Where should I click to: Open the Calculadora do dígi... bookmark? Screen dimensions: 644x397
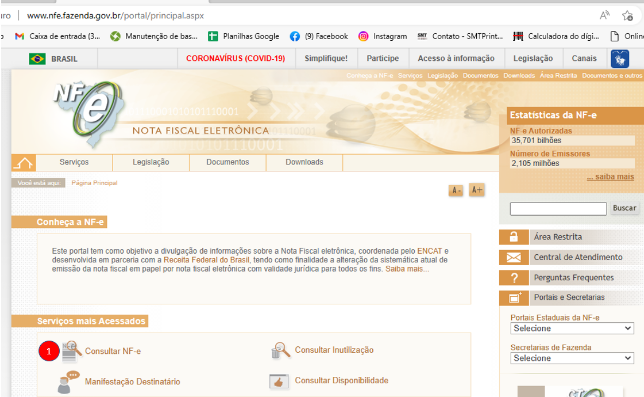(x=556, y=36)
